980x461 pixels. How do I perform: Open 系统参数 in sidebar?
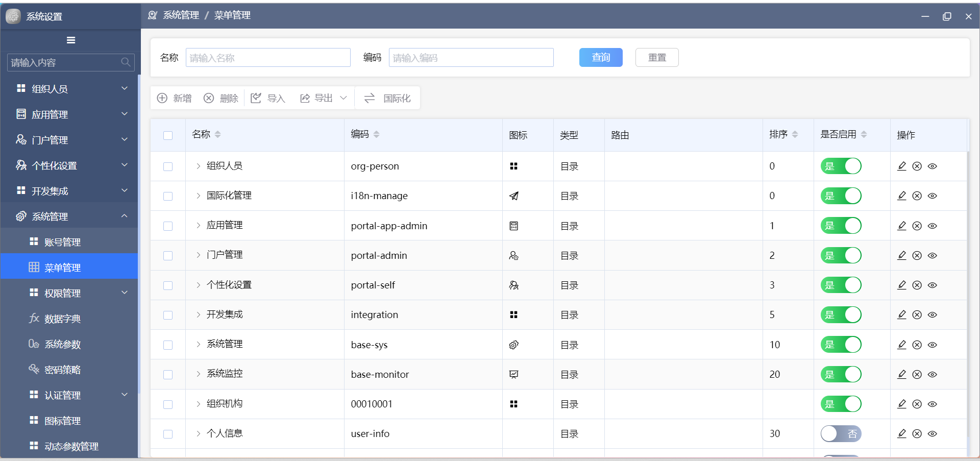coord(70,344)
